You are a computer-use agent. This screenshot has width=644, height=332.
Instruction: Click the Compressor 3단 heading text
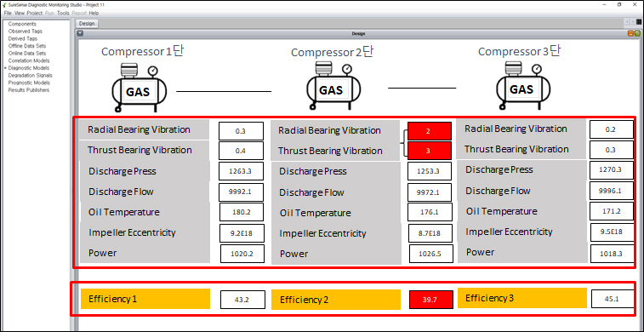[x=519, y=51]
